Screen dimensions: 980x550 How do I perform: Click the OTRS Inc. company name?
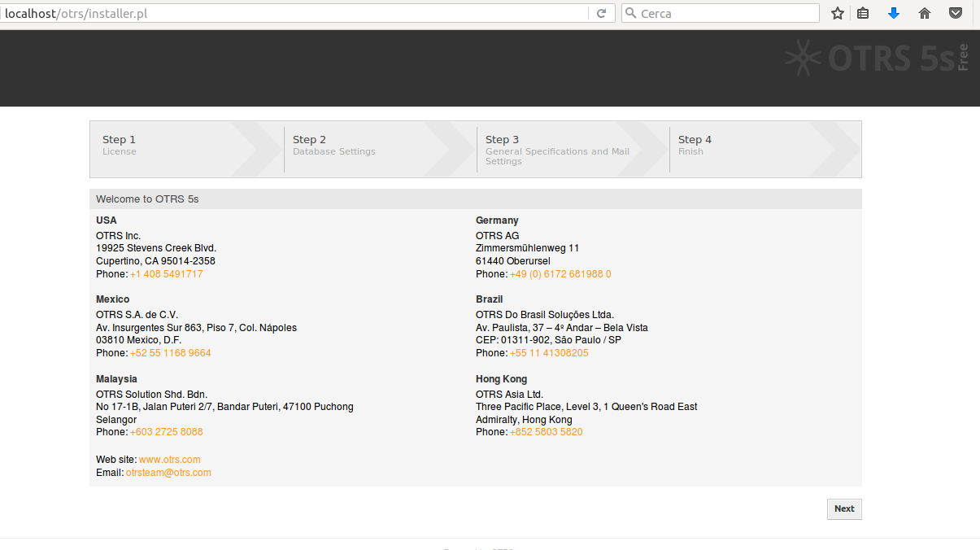pyautogui.click(x=119, y=236)
